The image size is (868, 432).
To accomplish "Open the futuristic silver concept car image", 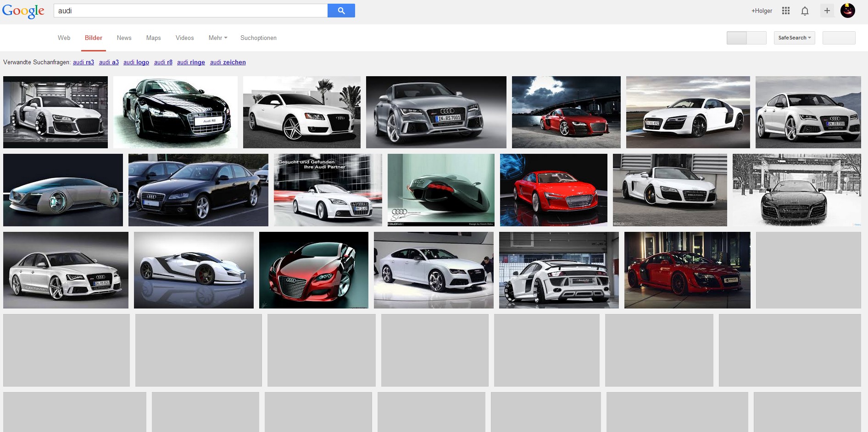I will click(x=63, y=190).
